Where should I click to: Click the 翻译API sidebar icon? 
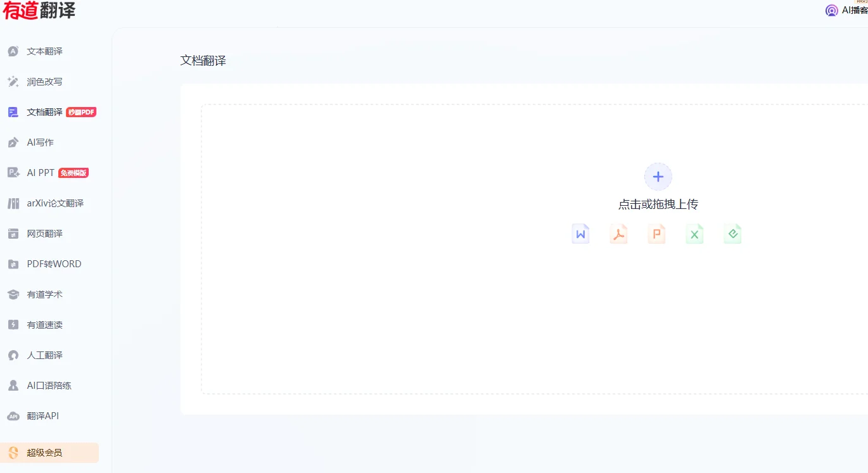pyautogui.click(x=13, y=415)
